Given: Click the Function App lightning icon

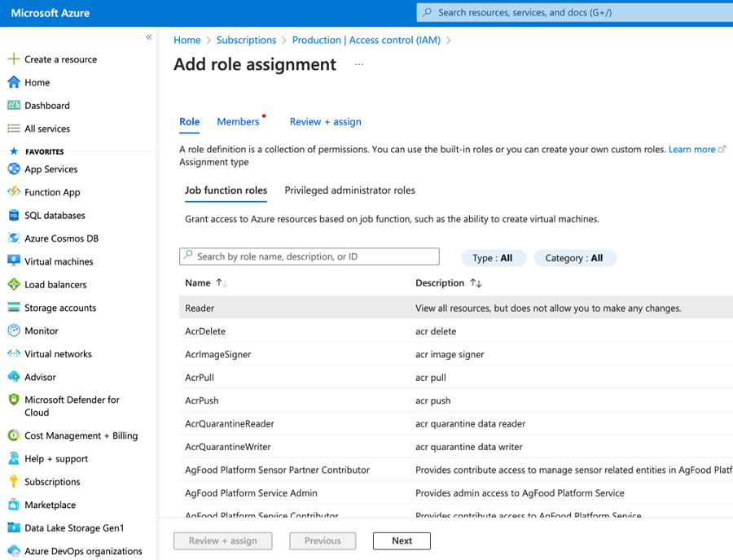Looking at the screenshot, I should pos(14,192).
